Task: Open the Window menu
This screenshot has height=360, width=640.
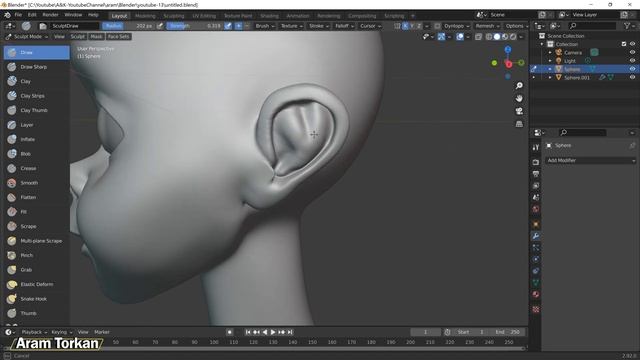Action: point(73,15)
